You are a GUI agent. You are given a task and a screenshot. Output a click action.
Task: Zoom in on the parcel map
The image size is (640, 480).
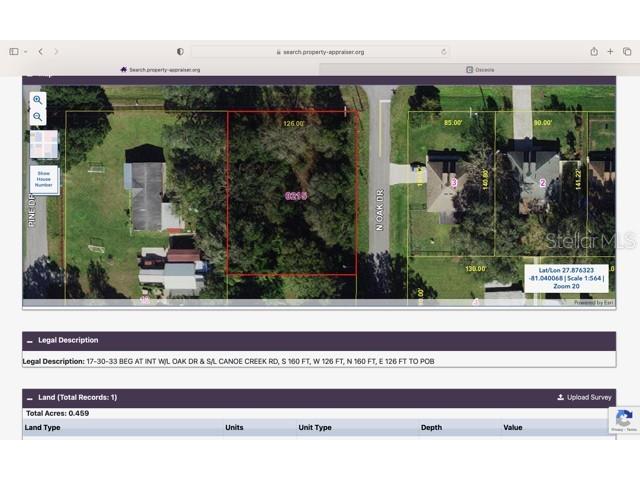click(38, 100)
